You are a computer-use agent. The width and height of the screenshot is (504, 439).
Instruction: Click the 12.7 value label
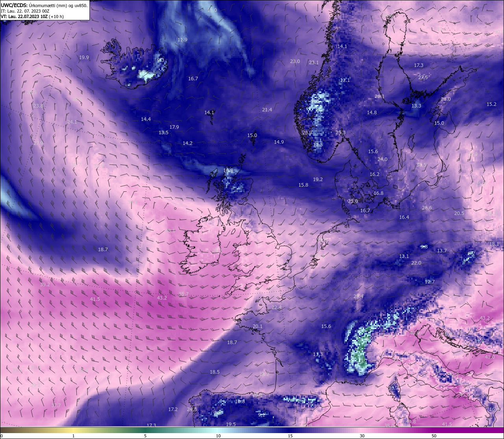[x=430, y=282]
